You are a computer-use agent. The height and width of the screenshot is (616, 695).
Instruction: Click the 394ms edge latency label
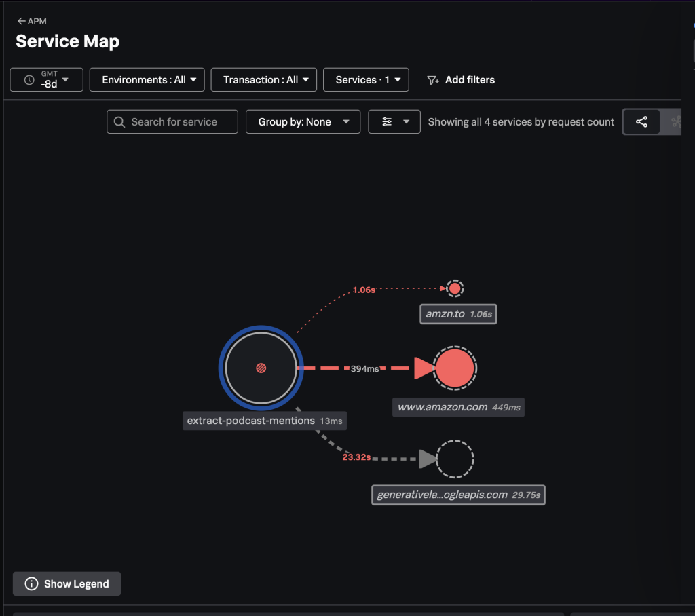coord(364,369)
